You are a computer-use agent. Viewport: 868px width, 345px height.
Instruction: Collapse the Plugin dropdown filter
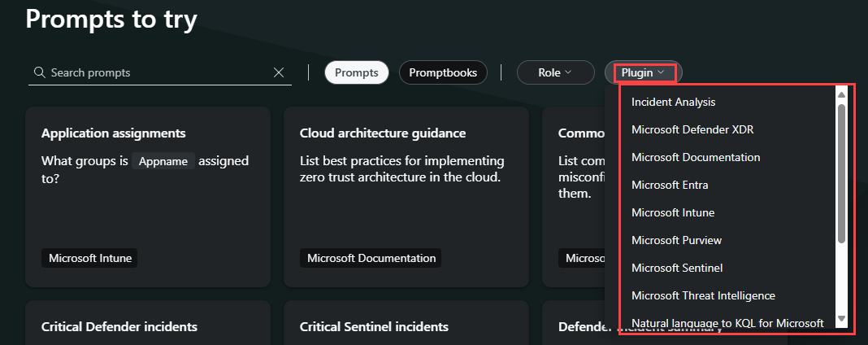(643, 72)
